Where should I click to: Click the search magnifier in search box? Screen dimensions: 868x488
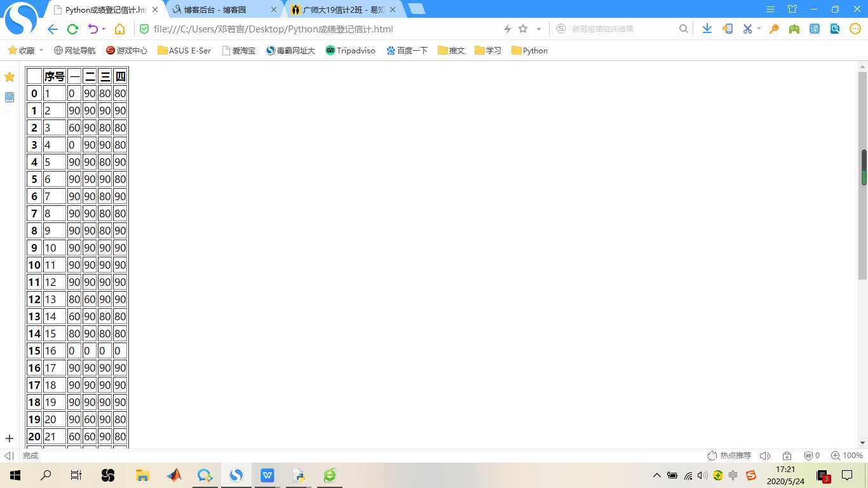683,29
